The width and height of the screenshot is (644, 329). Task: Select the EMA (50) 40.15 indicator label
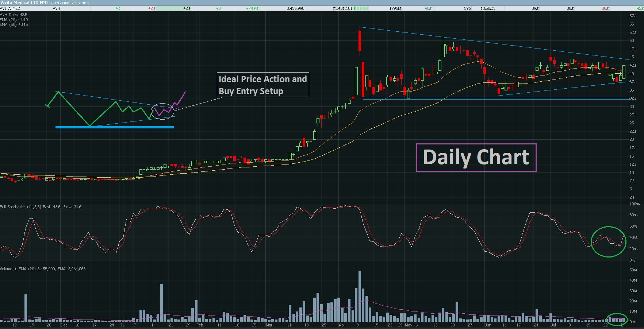point(14,24)
